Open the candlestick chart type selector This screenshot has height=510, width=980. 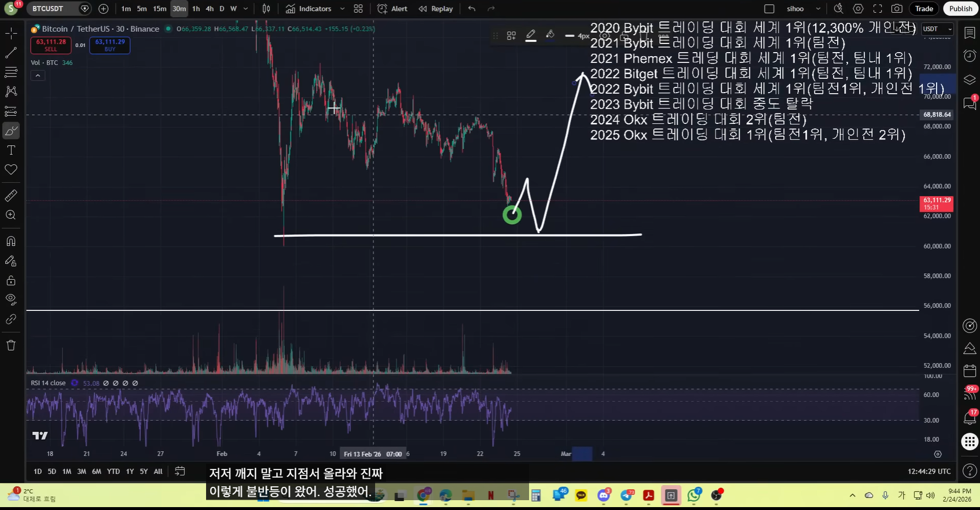(x=266, y=9)
